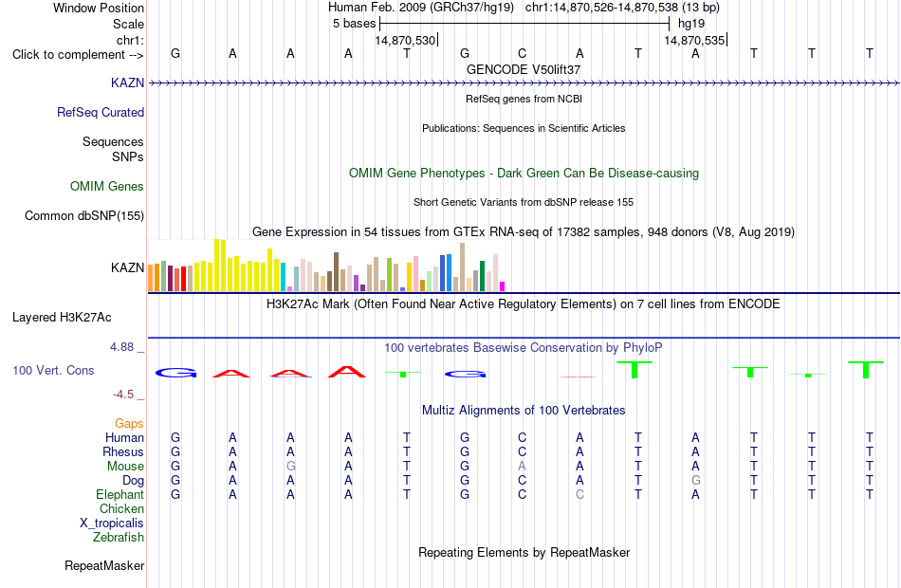Select the RepeatMasker track label
The image size is (901, 588).
tap(104, 565)
